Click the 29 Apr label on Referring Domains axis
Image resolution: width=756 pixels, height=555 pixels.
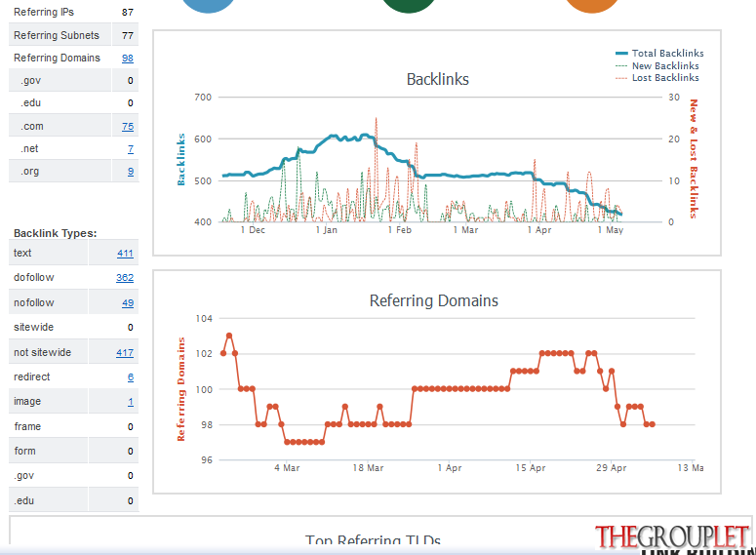point(612,468)
